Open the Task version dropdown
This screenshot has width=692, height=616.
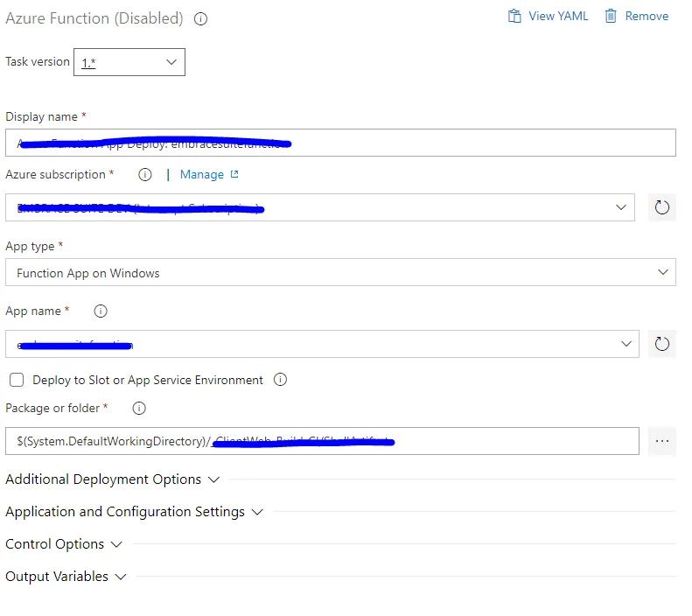click(x=129, y=62)
